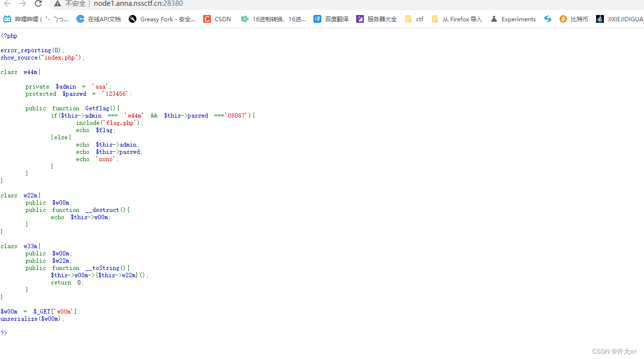Click the "include('flag.php');" line
This screenshot has width=644, height=359.
(110, 123)
